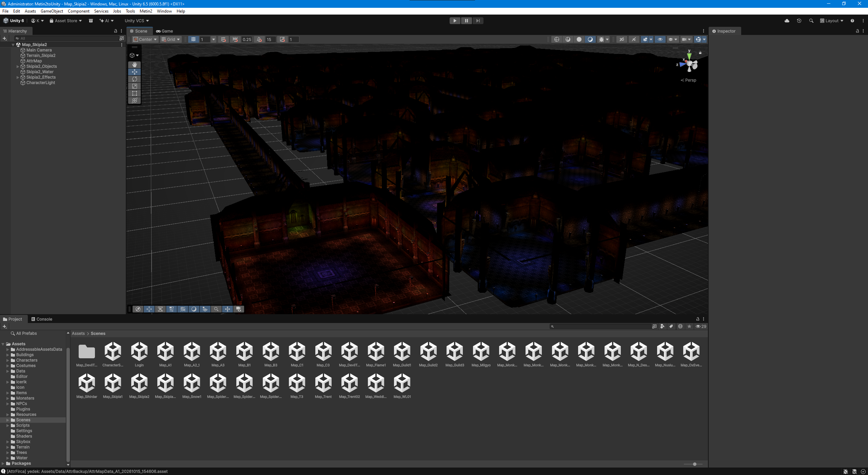Expand Skipia2_Objects in Hierarchy
868x475 pixels.
18,66
